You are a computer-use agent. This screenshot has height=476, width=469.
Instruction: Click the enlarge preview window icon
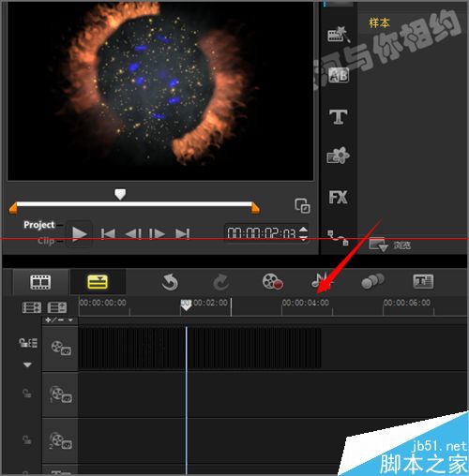tap(302, 205)
